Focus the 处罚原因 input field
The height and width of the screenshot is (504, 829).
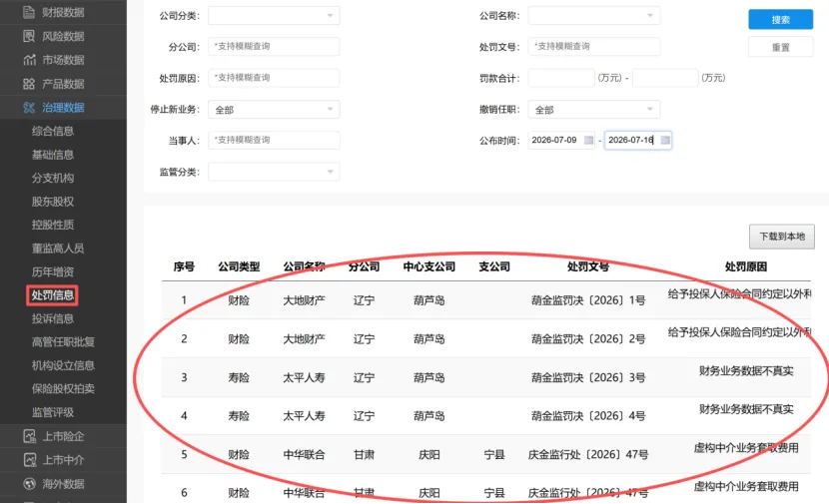274,78
